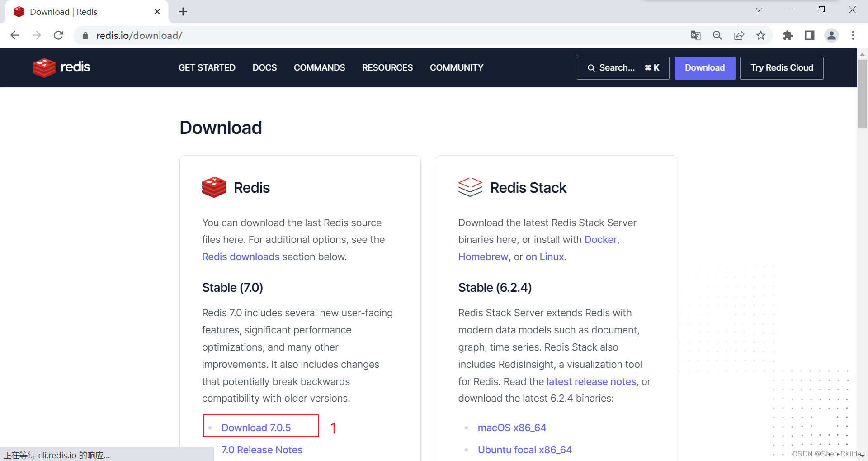Image resolution: width=868 pixels, height=461 pixels.
Task: Expand the tab search dropdown
Action: (x=759, y=10)
